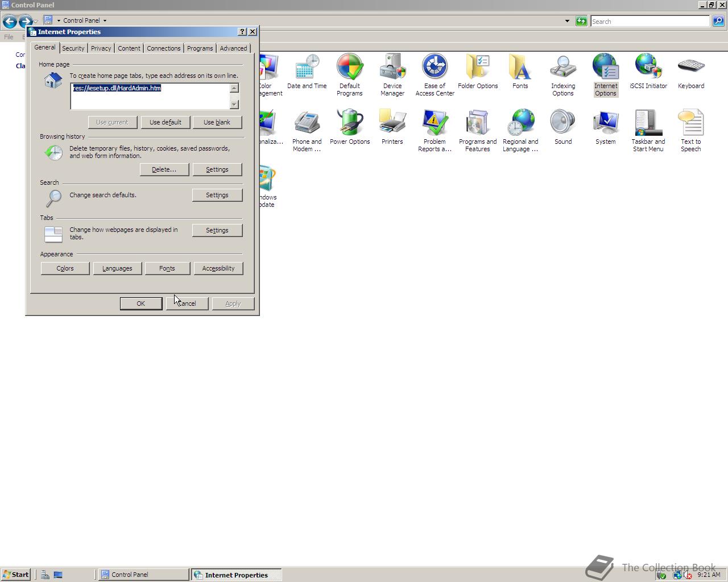The height and width of the screenshot is (582, 728).
Task: Click the taskbar clock
Action: 709,575
